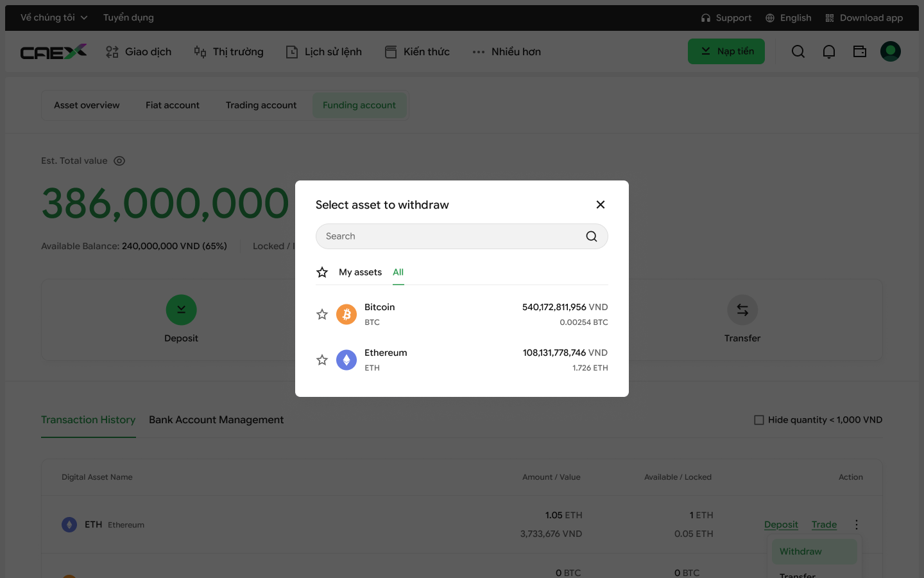Favorite Bitcoin with its star icon
The image size is (924, 578).
pyautogui.click(x=322, y=314)
